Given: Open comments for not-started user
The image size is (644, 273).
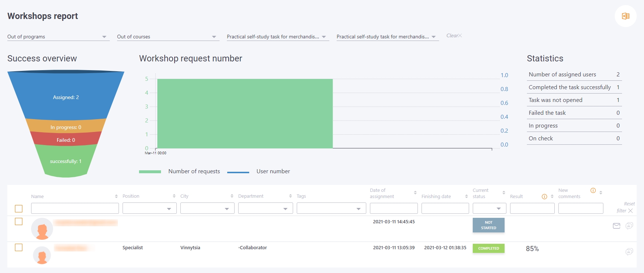Looking at the screenshot, I should (x=629, y=226).
